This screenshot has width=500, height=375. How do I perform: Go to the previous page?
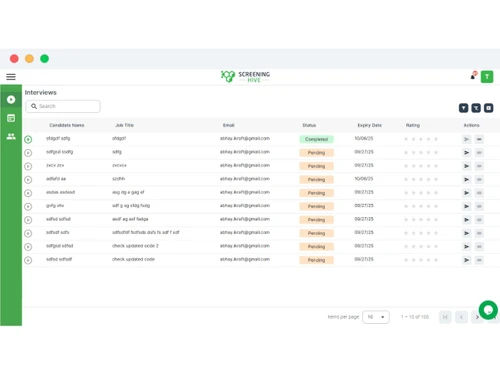coord(461,317)
